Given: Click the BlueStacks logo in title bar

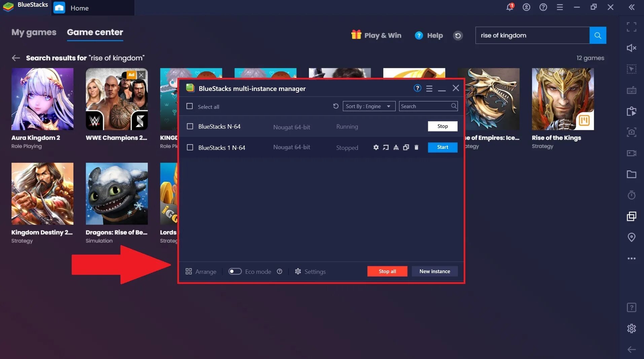Looking at the screenshot, I should (x=8, y=7).
